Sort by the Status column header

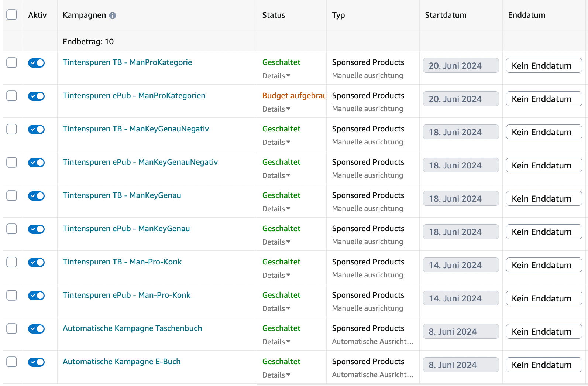(x=274, y=15)
